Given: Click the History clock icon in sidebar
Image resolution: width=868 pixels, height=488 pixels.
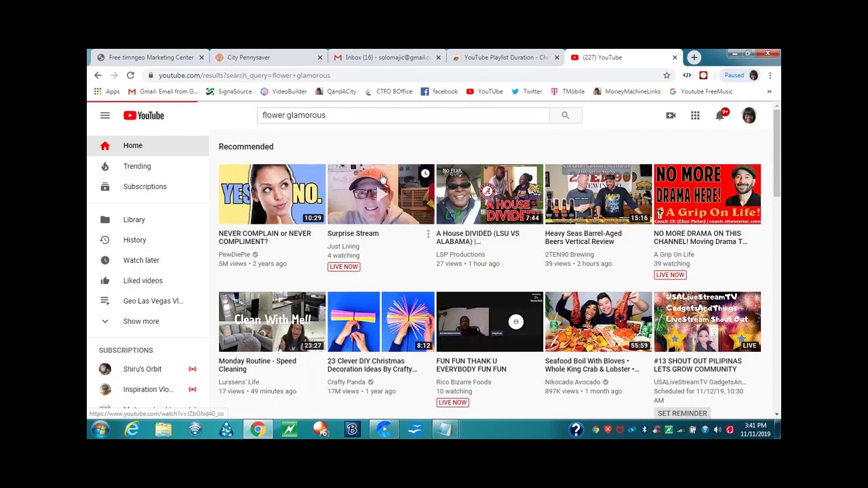Looking at the screenshot, I should click(x=105, y=240).
